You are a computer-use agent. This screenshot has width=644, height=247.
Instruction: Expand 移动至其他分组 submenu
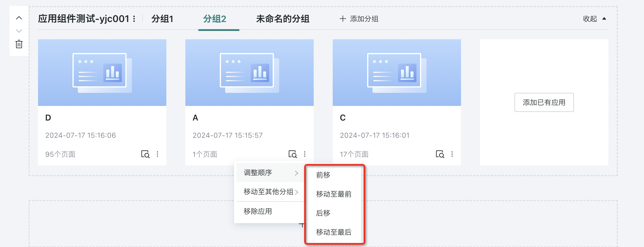tap(271, 192)
